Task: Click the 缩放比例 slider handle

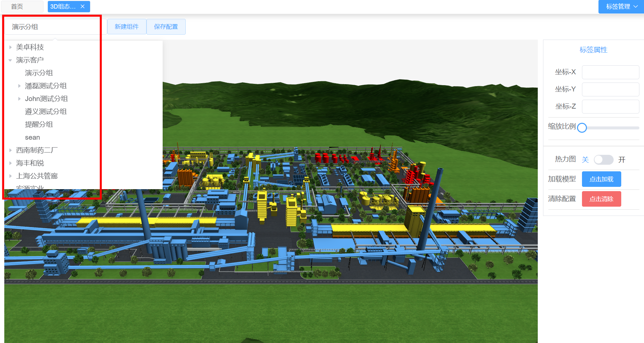Action: (x=582, y=128)
